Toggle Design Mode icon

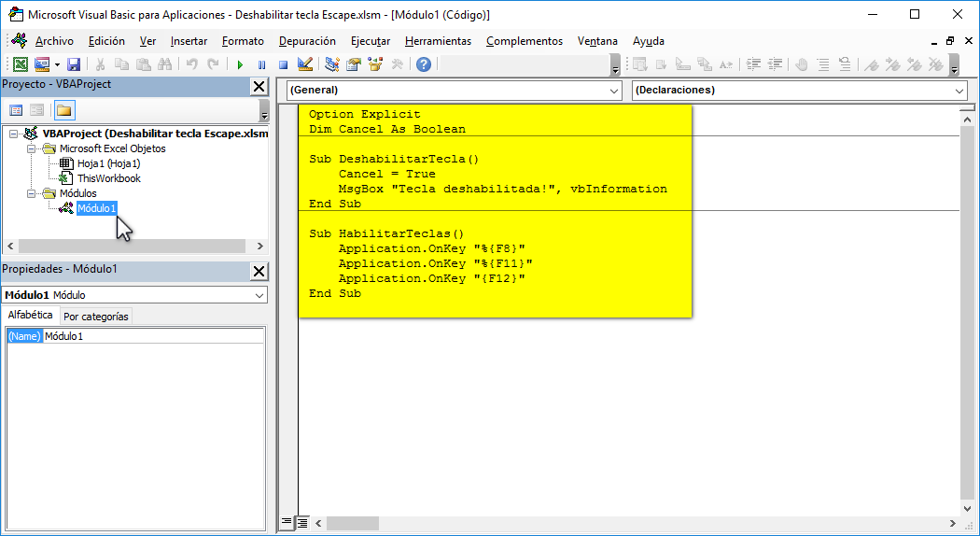tap(305, 64)
